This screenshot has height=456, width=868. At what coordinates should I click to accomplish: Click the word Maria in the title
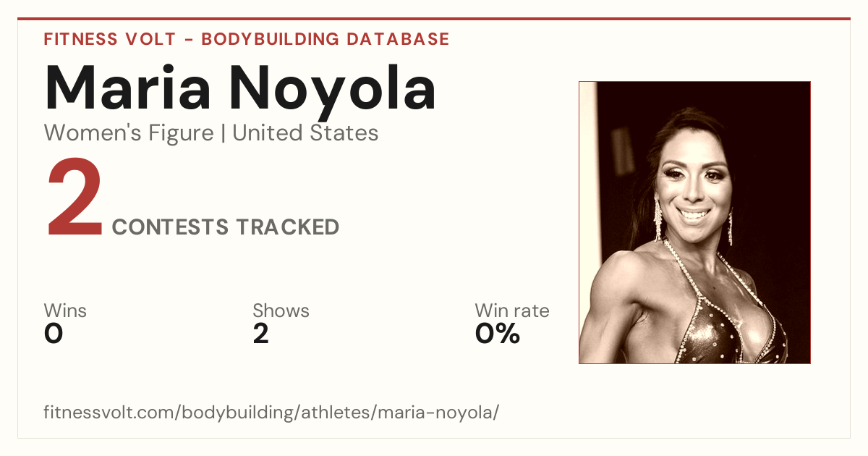click(128, 88)
